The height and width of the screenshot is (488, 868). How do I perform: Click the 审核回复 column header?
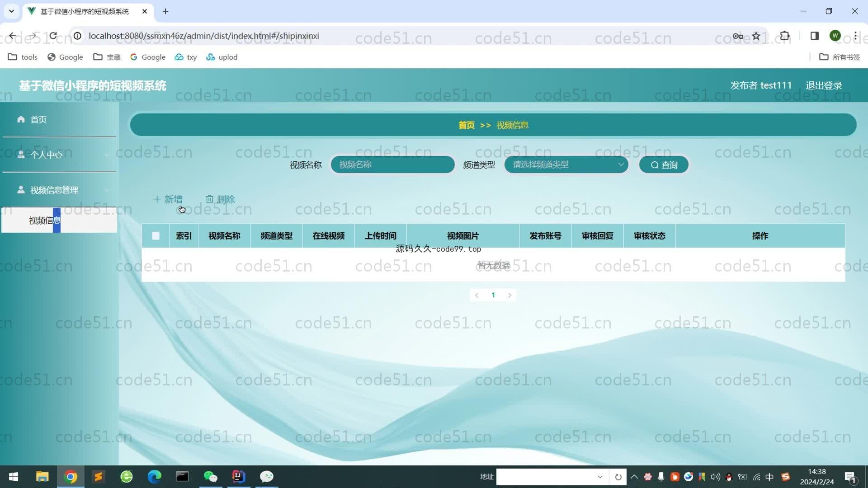pyautogui.click(x=597, y=236)
